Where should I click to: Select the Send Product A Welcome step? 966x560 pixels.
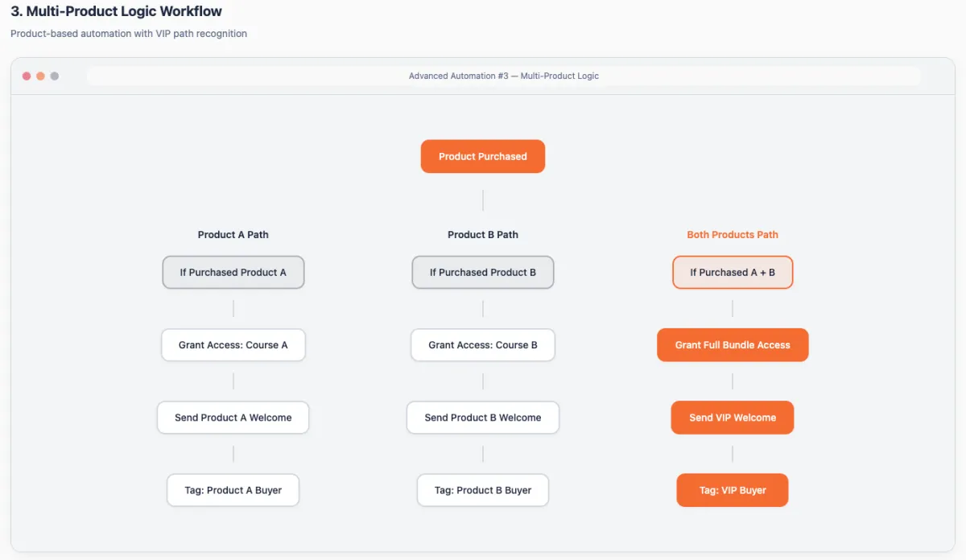(233, 418)
